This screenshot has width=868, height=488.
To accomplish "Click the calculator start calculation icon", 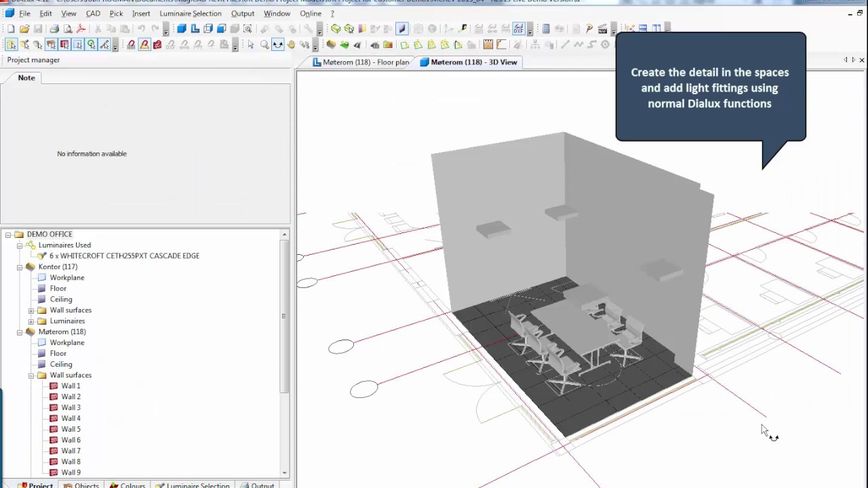I will tap(546, 28).
